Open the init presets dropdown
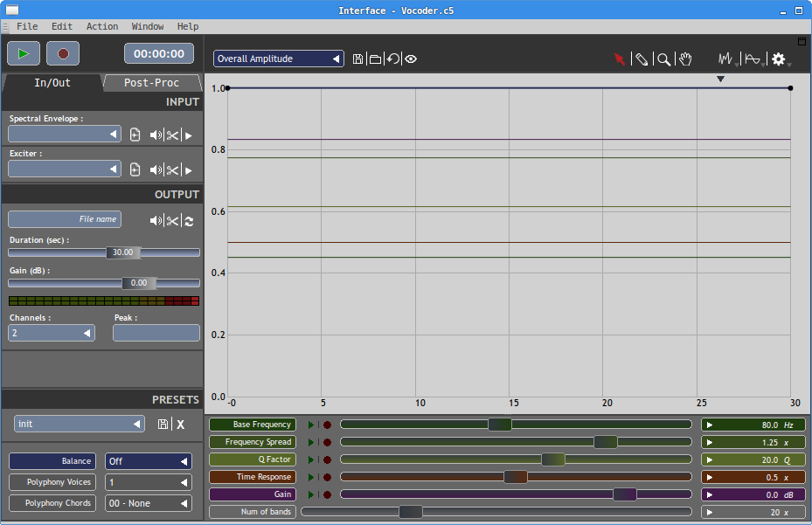This screenshot has height=525, width=812. [x=80, y=424]
